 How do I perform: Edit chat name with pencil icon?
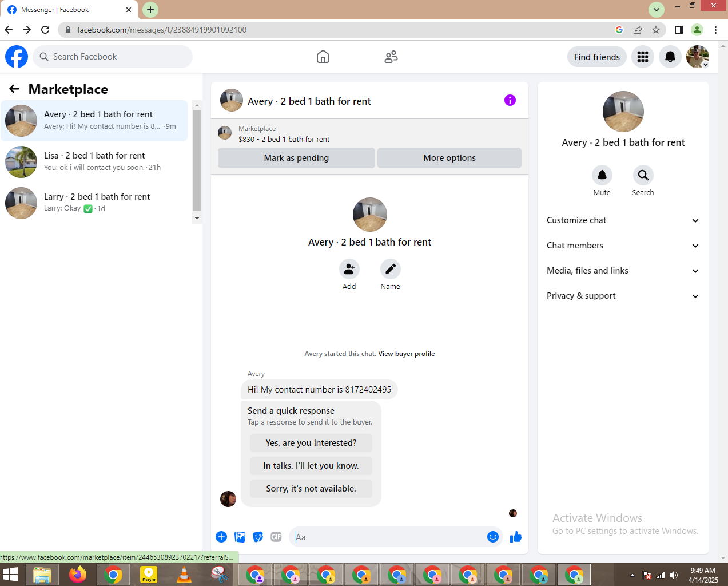[x=391, y=269]
